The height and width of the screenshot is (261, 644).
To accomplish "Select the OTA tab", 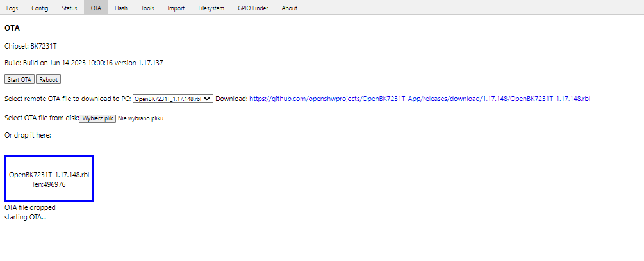I will point(95,8).
